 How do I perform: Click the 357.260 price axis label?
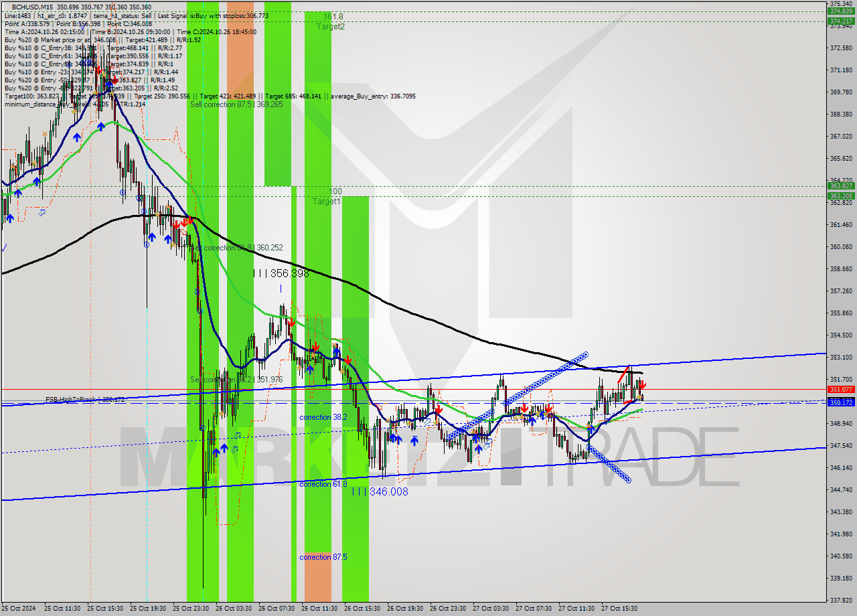pos(841,291)
